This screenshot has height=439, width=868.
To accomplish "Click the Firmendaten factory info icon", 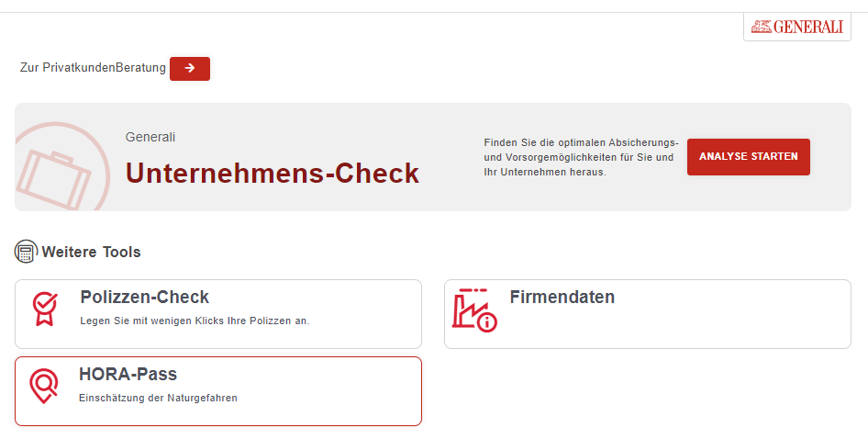I will 473,310.
